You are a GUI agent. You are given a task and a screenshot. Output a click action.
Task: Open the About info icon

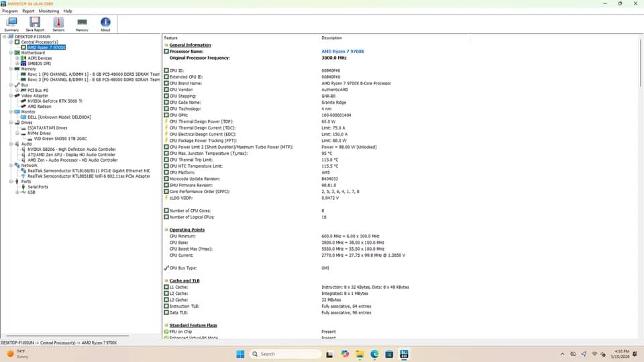coord(105,24)
